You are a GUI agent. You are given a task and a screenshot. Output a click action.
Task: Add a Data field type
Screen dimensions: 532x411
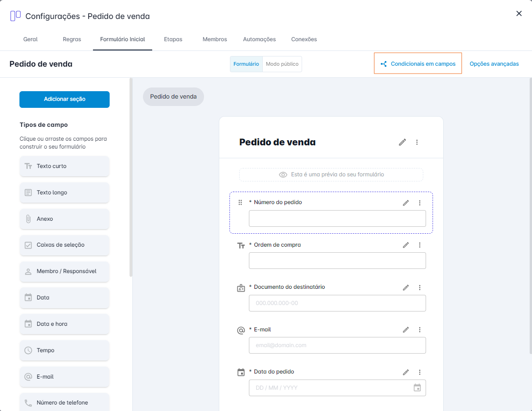click(x=64, y=298)
